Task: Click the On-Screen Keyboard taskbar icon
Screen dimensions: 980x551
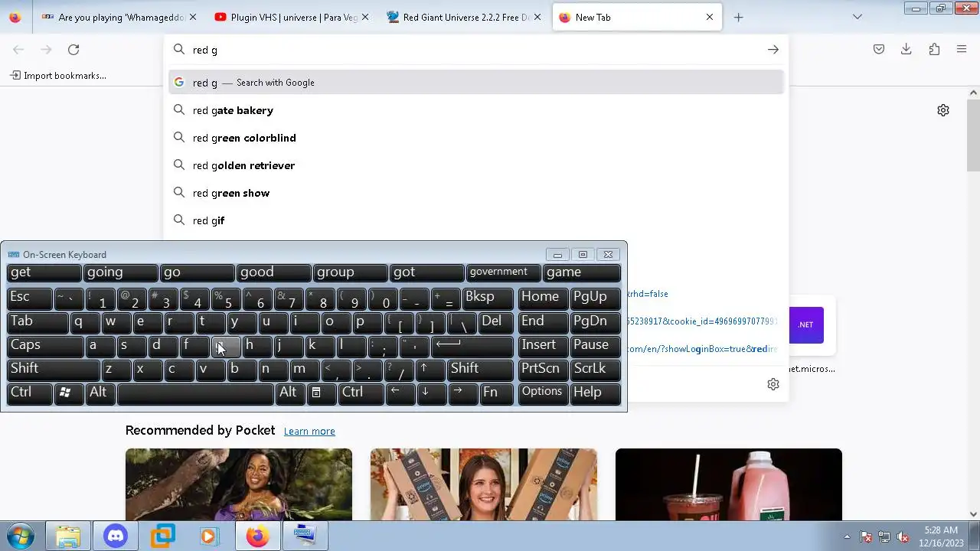Action: coord(305,536)
